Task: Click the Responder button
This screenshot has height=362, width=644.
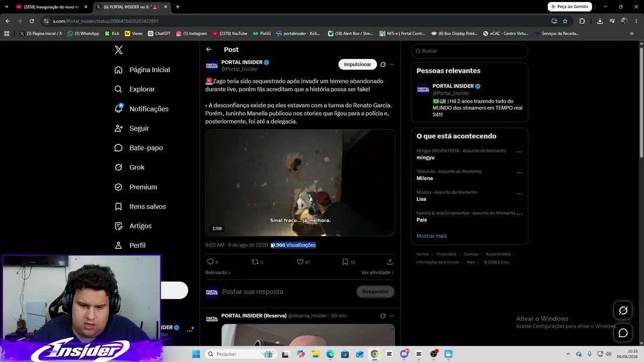Action: (x=375, y=292)
